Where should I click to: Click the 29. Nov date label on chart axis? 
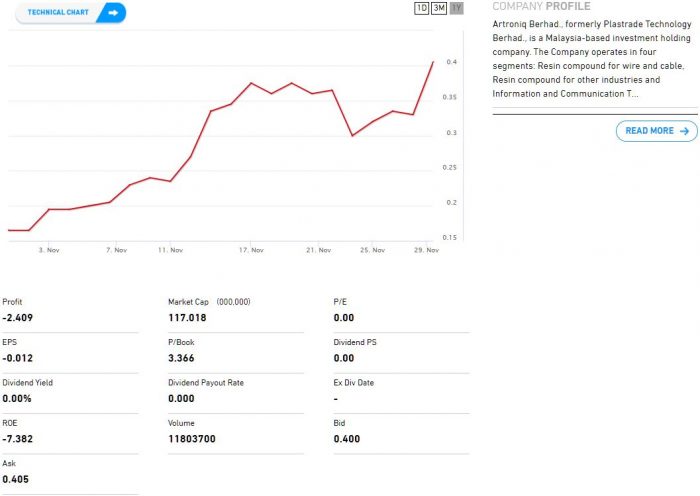[427, 250]
